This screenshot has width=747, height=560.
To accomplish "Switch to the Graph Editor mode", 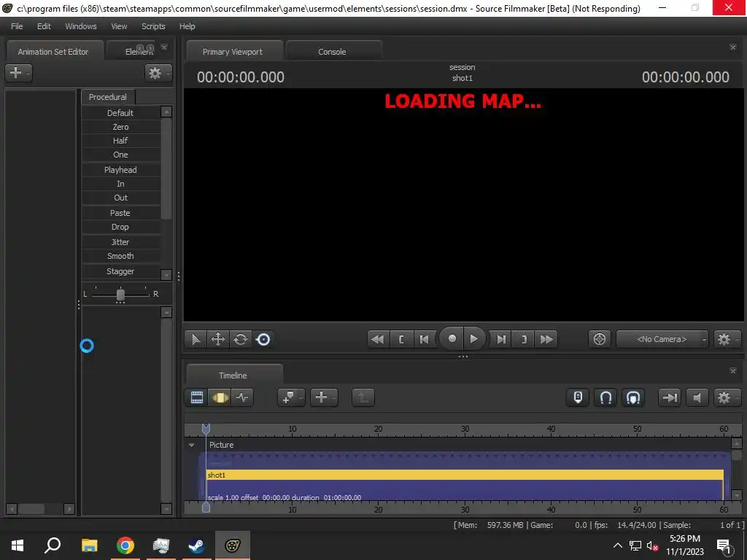I will tap(242, 397).
